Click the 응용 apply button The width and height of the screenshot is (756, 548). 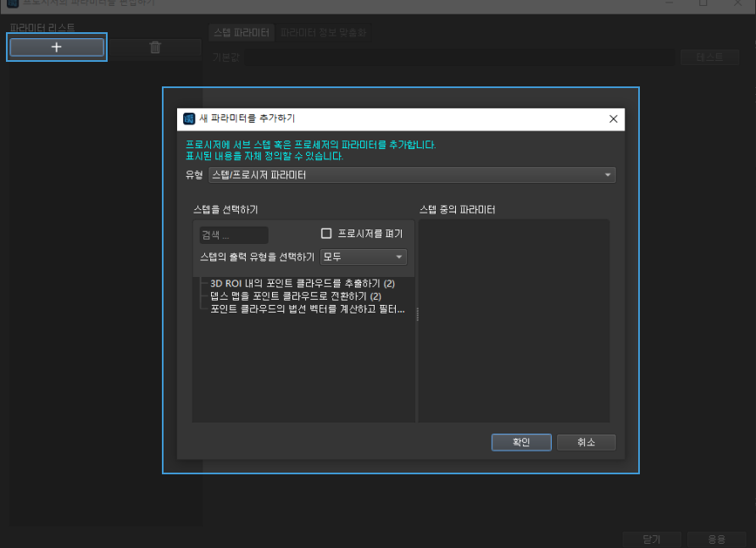pos(716,540)
